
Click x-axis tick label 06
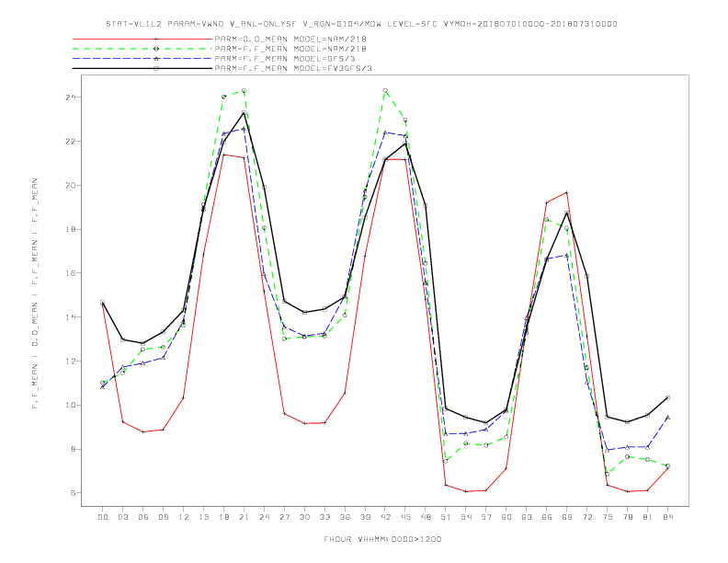[x=143, y=517]
